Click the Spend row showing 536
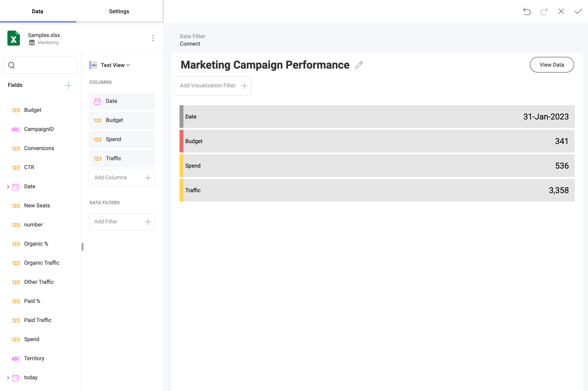Image resolution: width=588 pixels, height=391 pixels. (x=377, y=166)
